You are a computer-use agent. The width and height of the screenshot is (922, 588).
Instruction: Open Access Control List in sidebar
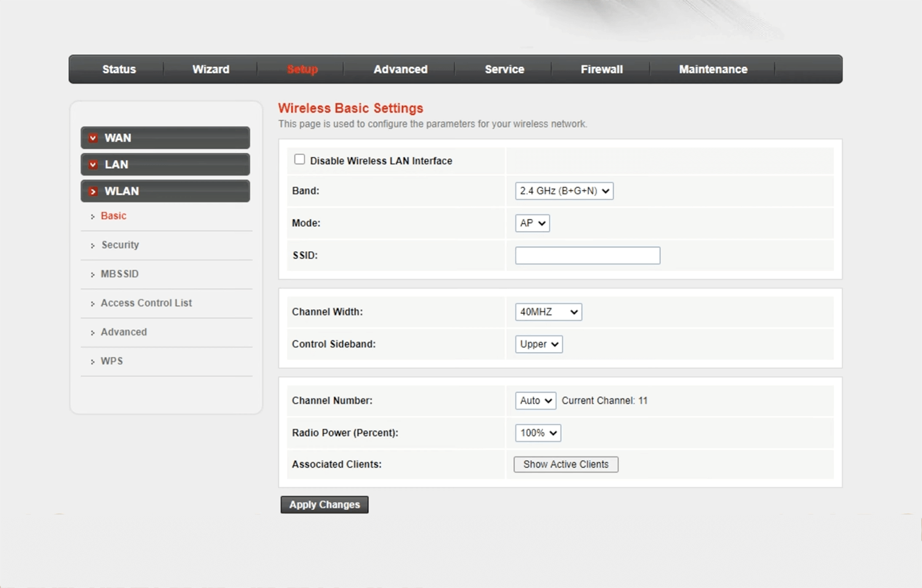tap(146, 303)
